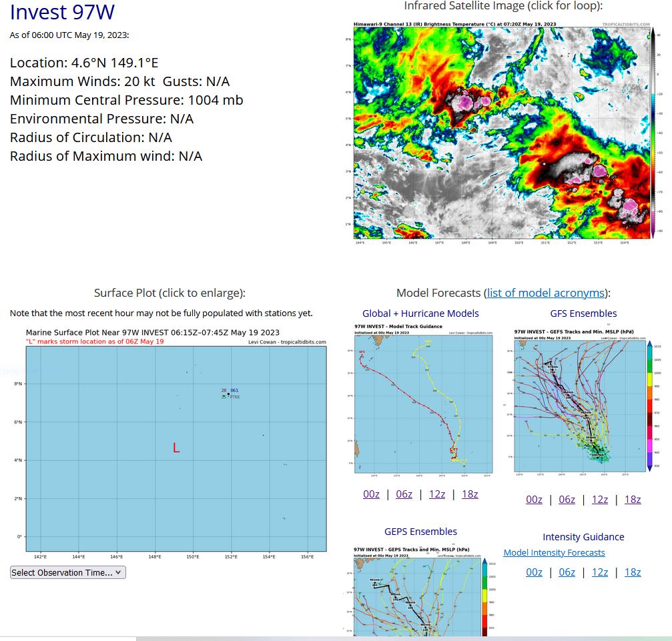The width and height of the screenshot is (672, 641).
Task: Select 18z under Global + Hurricane Models
Action: pyautogui.click(x=470, y=494)
